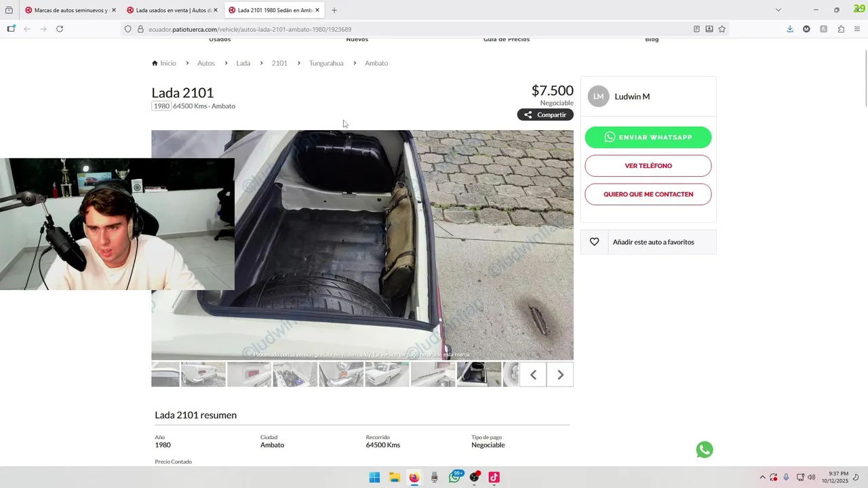Show previous photo with left arrow
868x488 pixels.
[533, 375]
